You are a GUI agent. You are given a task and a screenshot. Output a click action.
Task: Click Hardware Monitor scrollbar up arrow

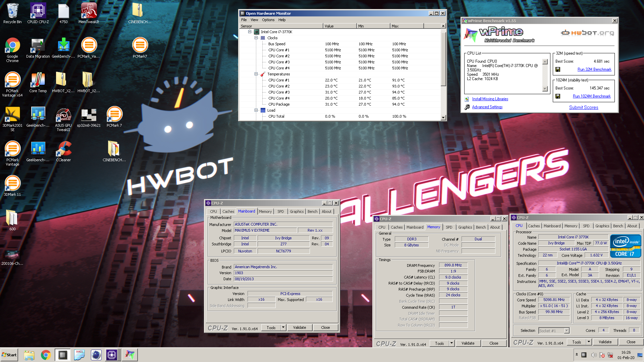point(443,26)
